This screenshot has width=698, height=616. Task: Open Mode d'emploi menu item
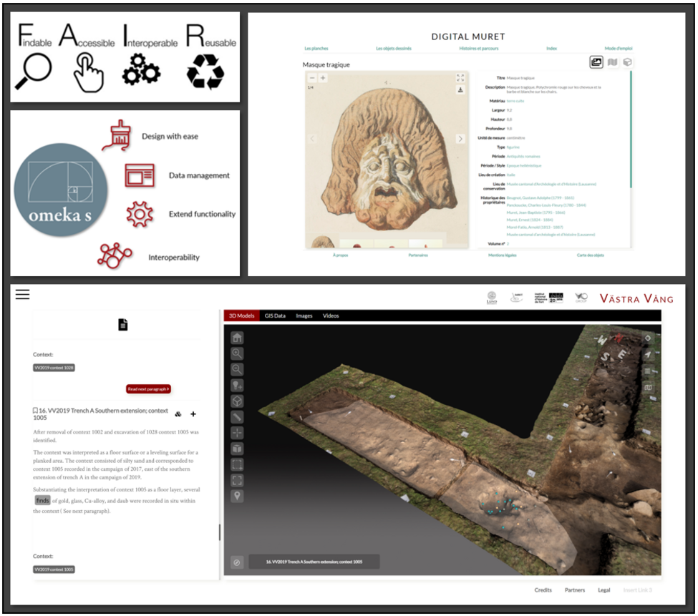(619, 49)
